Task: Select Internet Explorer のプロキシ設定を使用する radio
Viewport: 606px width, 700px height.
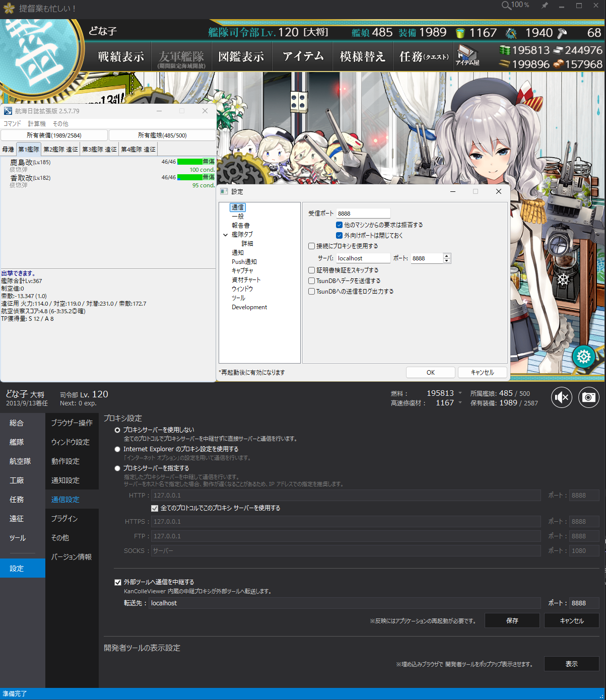Action: tap(117, 449)
